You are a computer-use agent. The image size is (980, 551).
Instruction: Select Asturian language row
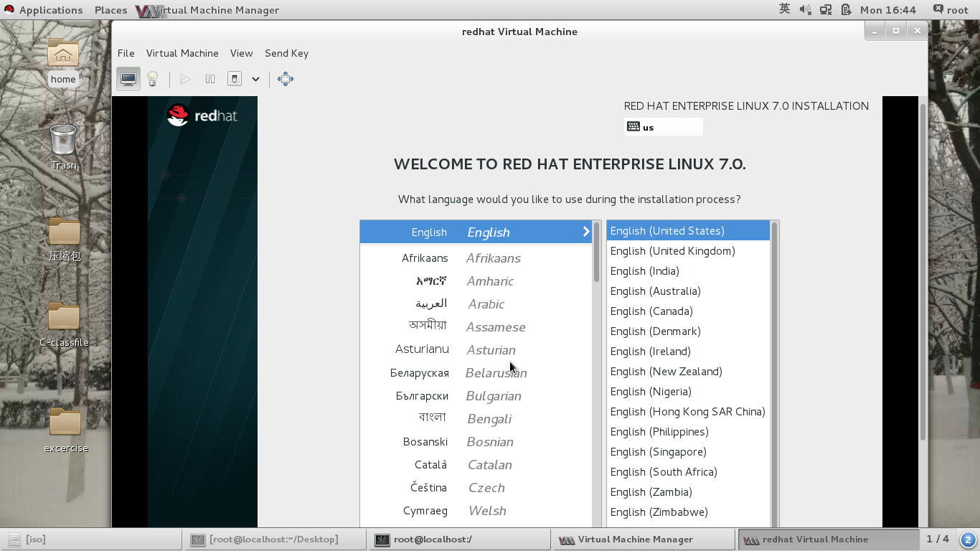tap(476, 350)
